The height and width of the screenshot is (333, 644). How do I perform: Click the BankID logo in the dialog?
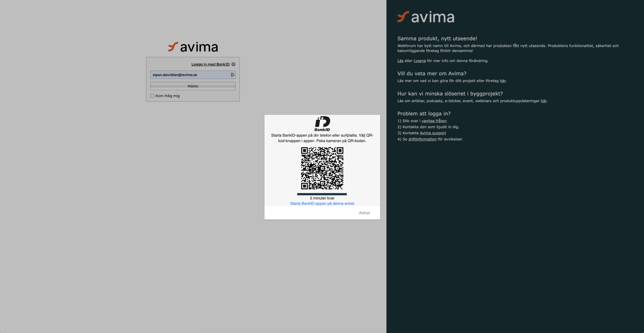coord(322,124)
